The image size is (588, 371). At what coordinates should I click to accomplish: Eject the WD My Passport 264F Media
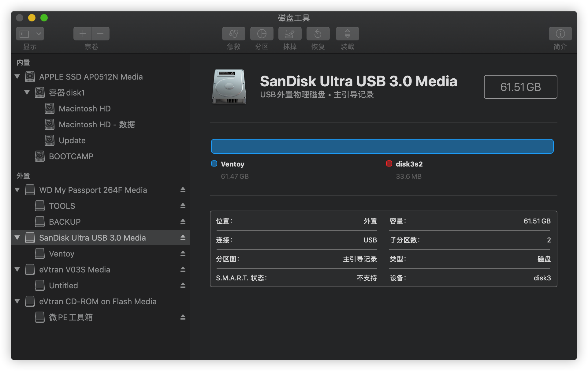pyautogui.click(x=183, y=190)
